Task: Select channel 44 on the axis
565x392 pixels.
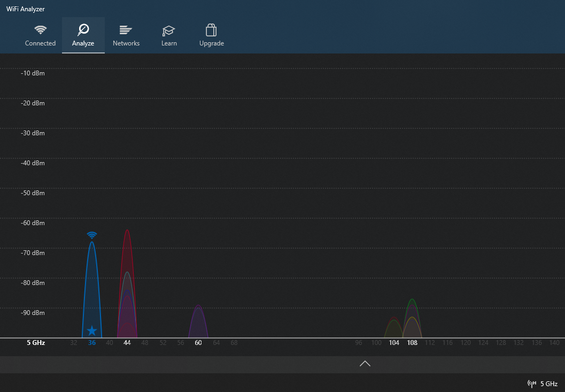Action: click(x=127, y=343)
